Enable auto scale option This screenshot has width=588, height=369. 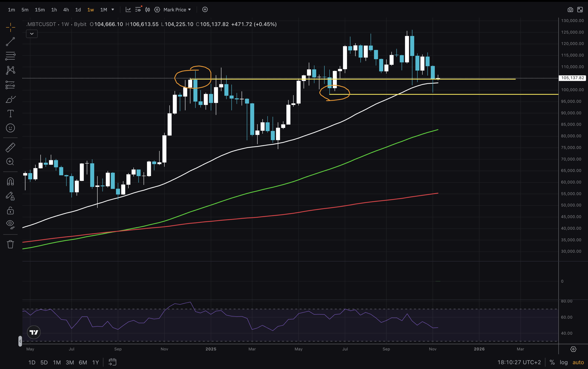point(578,362)
